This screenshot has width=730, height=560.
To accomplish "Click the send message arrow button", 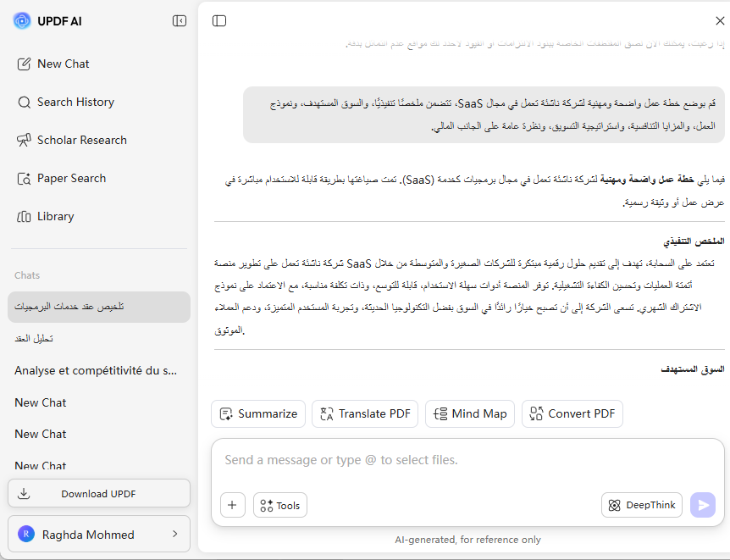I will [x=703, y=505].
